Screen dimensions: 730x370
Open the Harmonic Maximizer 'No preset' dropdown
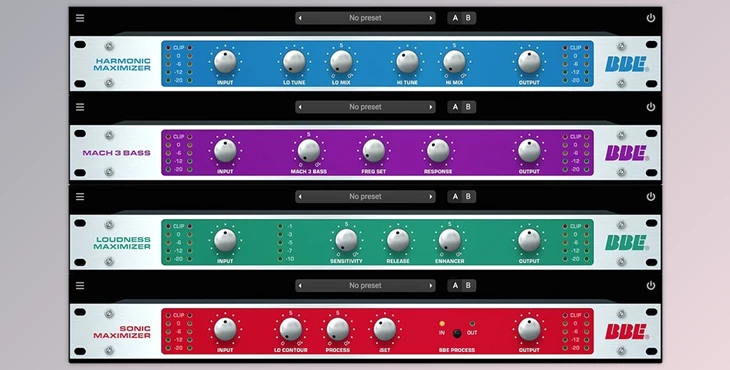(365, 18)
